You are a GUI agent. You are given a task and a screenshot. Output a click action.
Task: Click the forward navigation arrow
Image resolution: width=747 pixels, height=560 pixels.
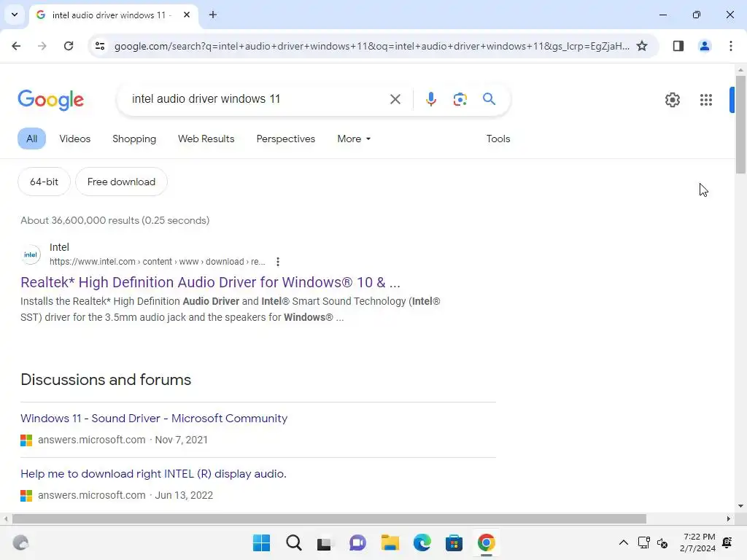(x=42, y=46)
